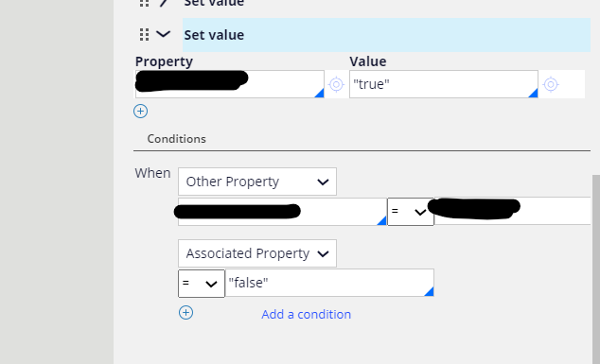This screenshot has height=364, width=600.
Task: Click the drag handle beside expanded Set value
Action: 144,35
